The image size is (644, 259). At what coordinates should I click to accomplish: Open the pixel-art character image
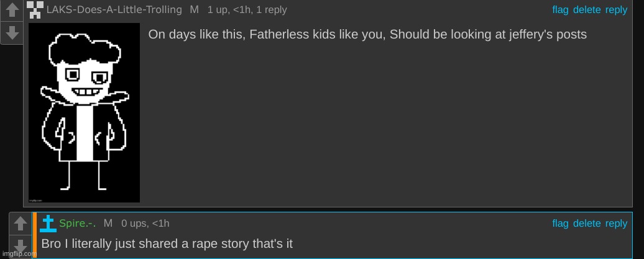[x=84, y=112]
